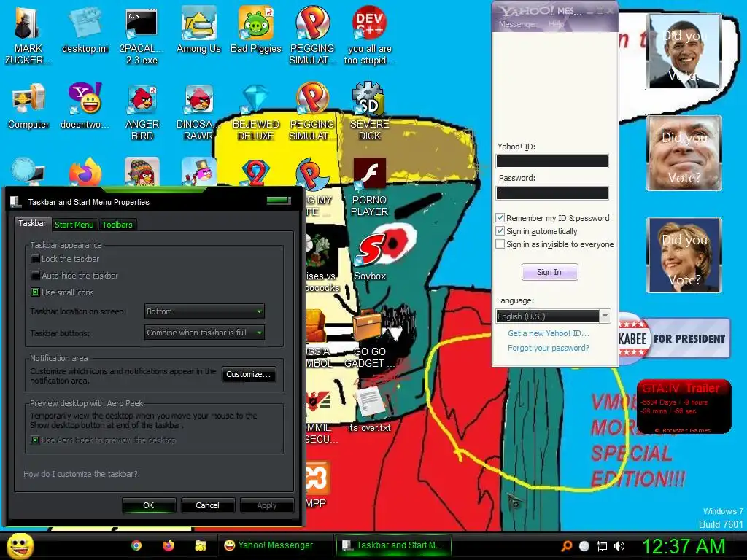Select the Firefox desktop icon above the dialog
This screenshot has width=747, height=560.
tap(85, 172)
